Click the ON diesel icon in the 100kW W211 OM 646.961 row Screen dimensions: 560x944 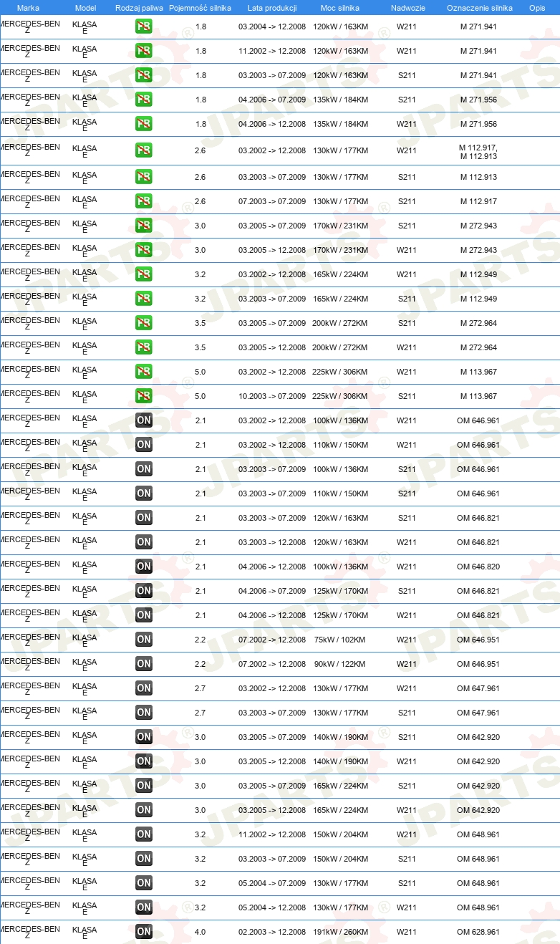click(143, 421)
